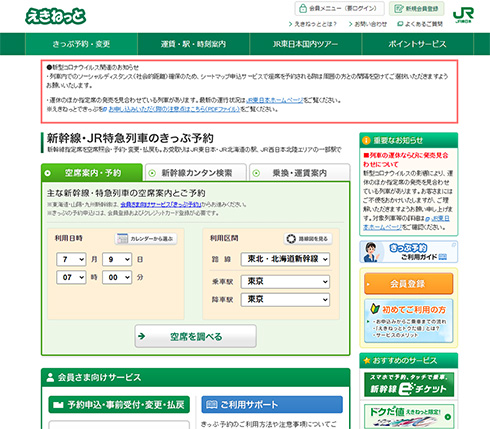Click ご利用サポート heading
The image size is (490, 429).
(x=272, y=405)
